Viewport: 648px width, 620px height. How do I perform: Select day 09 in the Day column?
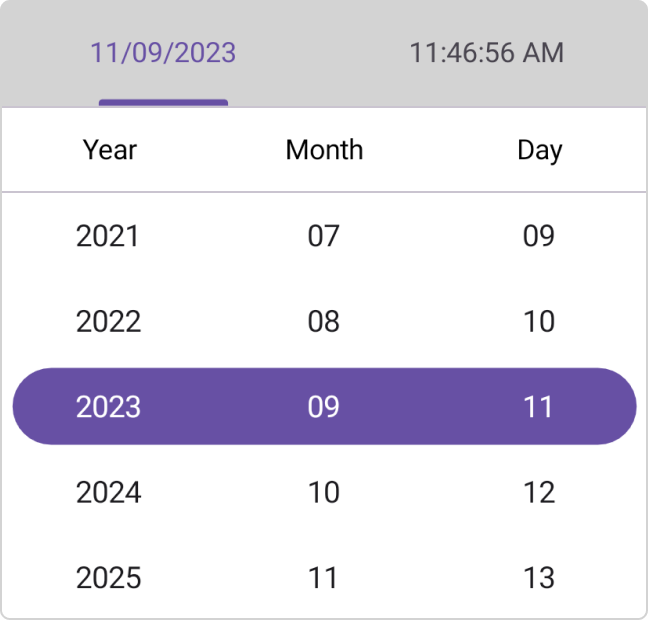[x=539, y=236]
